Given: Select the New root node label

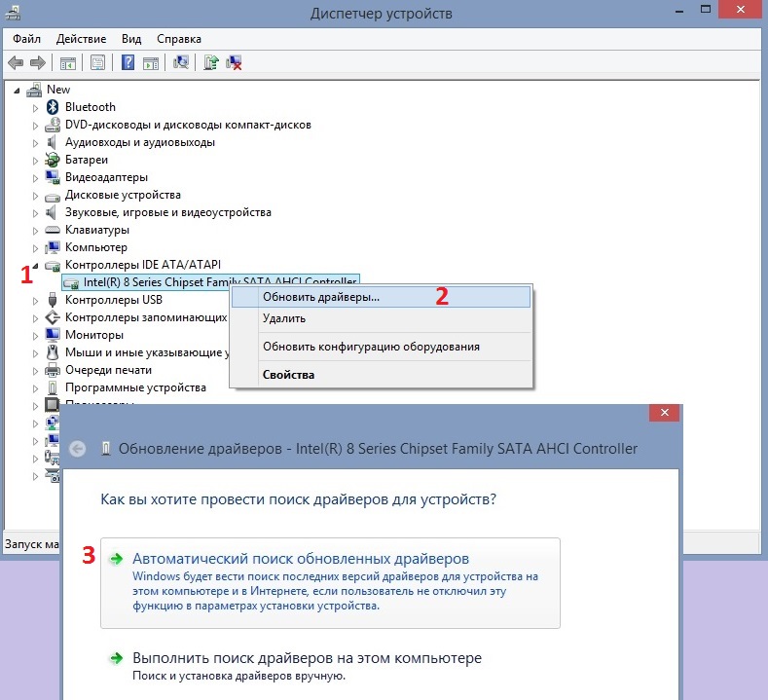Looking at the screenshot, I should [58, 90].
